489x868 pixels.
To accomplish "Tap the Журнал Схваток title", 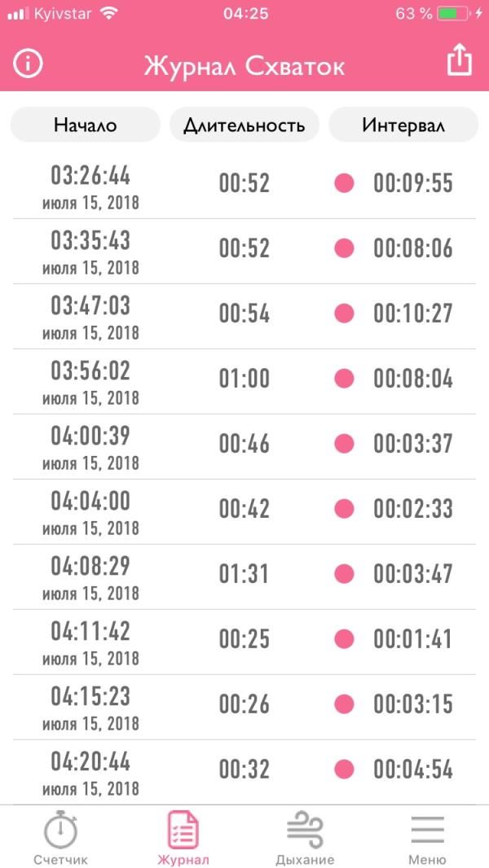I will 244,67.
